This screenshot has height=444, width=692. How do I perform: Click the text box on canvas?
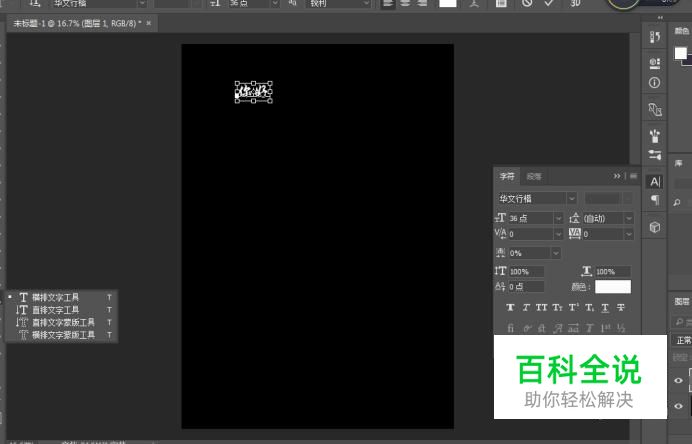pos(253,92)
